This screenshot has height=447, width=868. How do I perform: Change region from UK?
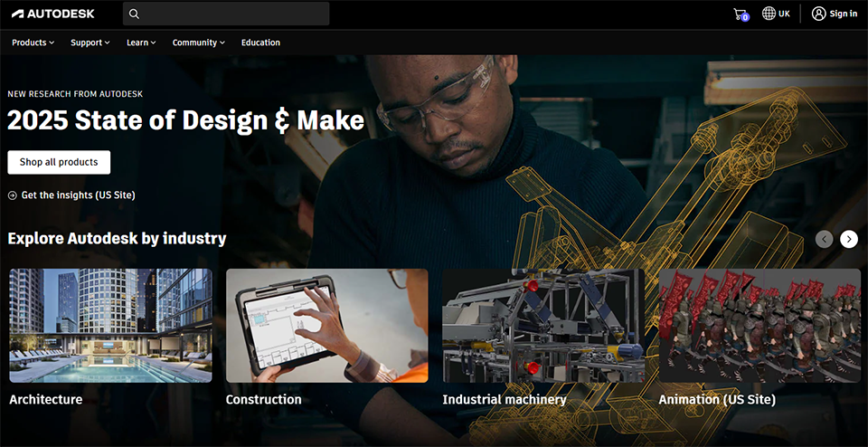point(784,14)
